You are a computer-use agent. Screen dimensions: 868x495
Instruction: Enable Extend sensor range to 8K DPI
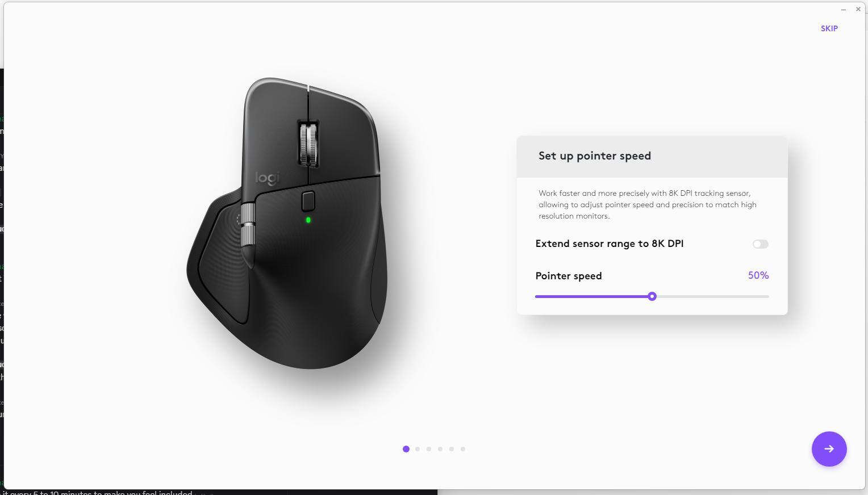click(x=760, y=244)
